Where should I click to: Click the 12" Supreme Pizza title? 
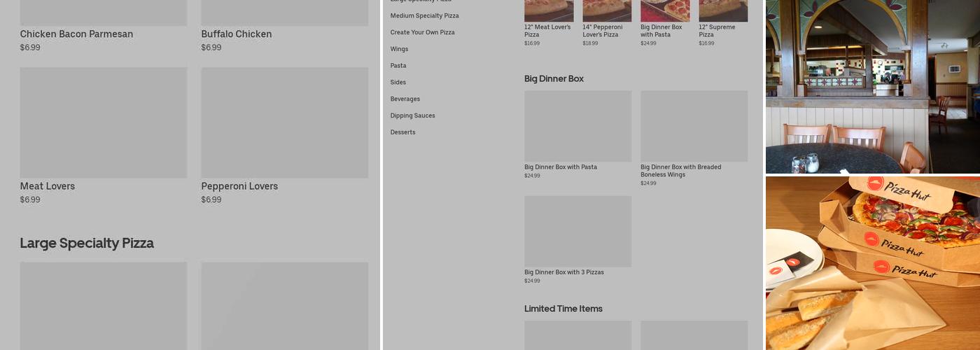tap(717, 31)
